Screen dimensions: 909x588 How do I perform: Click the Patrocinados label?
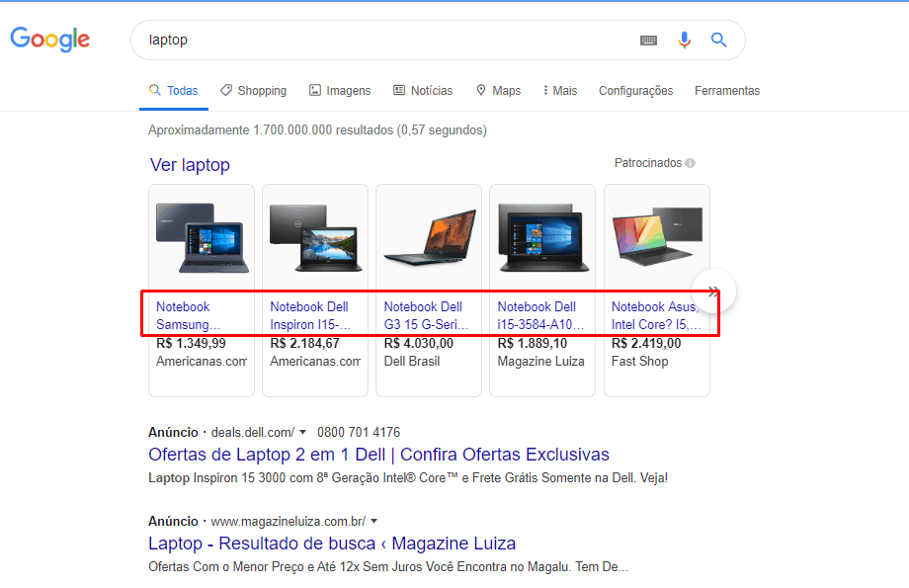point(647,163)
